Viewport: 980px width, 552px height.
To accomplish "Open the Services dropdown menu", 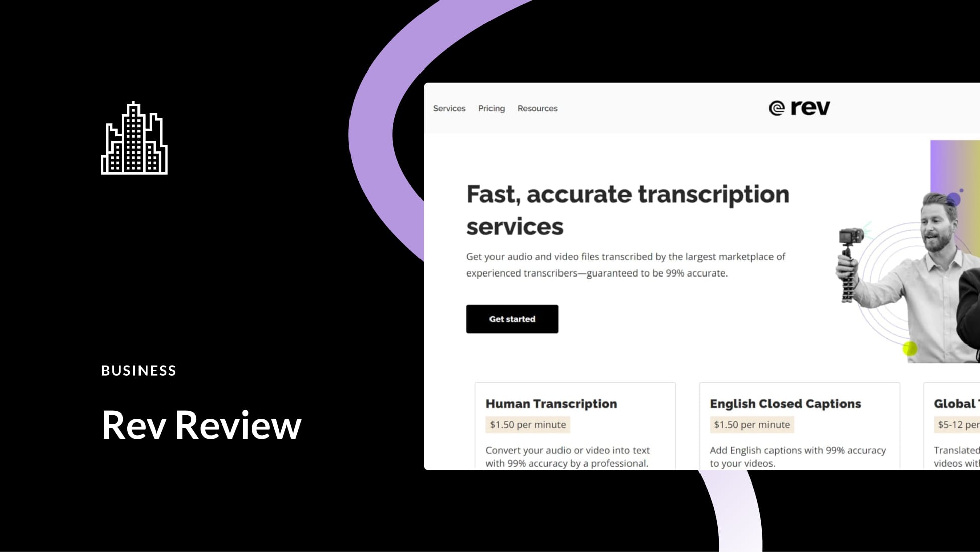I will 449,108.
